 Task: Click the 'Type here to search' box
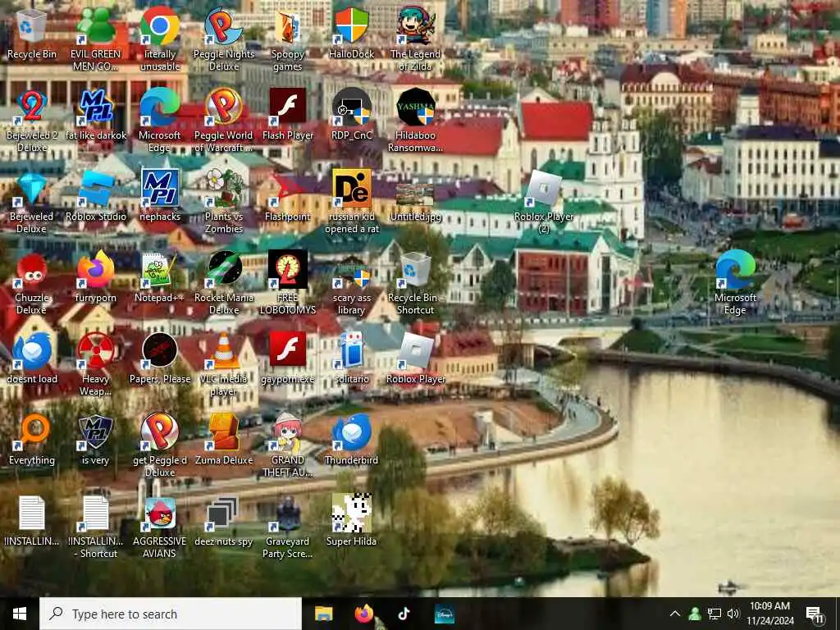click(x=171, y=614)
